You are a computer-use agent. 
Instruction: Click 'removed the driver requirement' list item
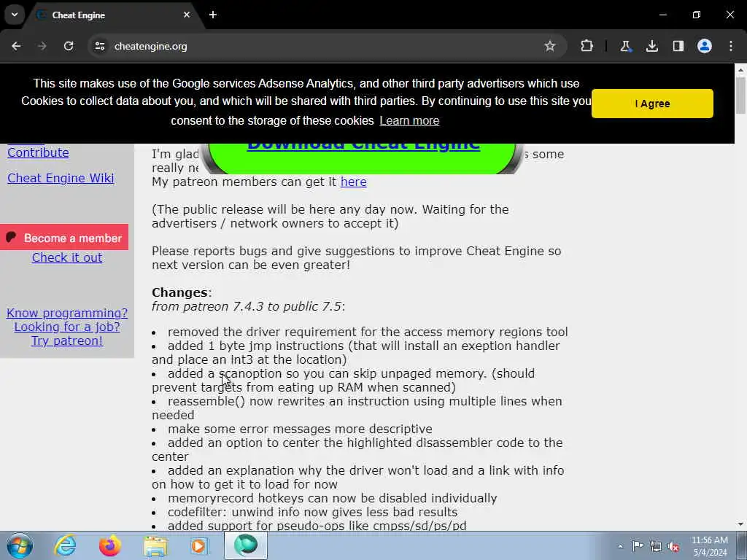point(368,332)
